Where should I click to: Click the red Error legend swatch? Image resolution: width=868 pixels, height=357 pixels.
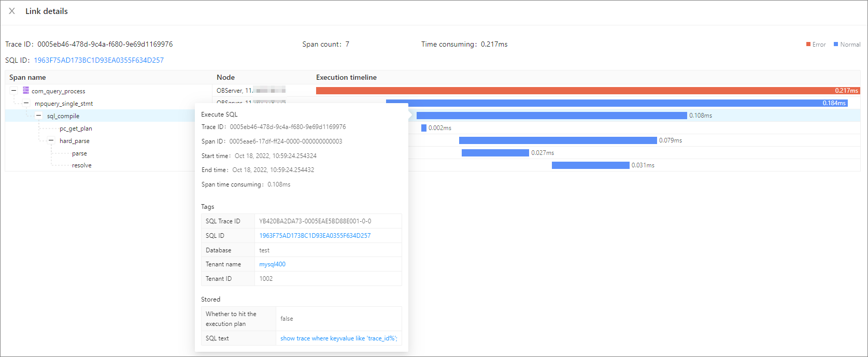(808, 45)
